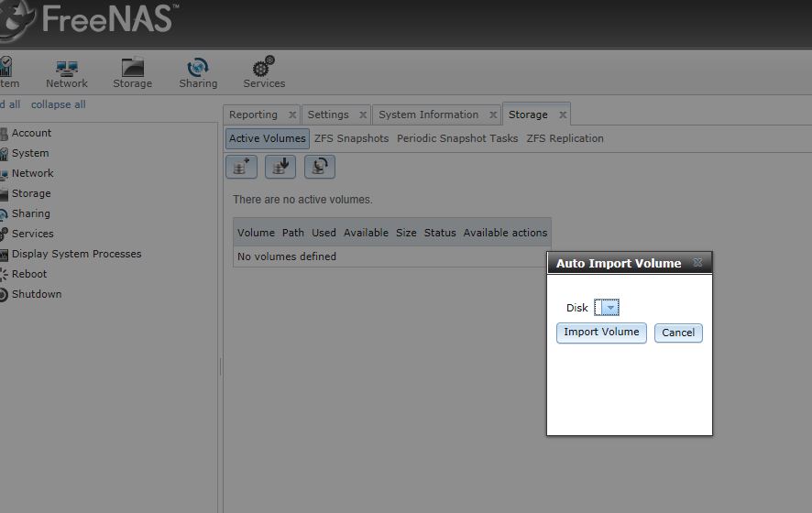Close the Auto Import Volume dialog

697,262
